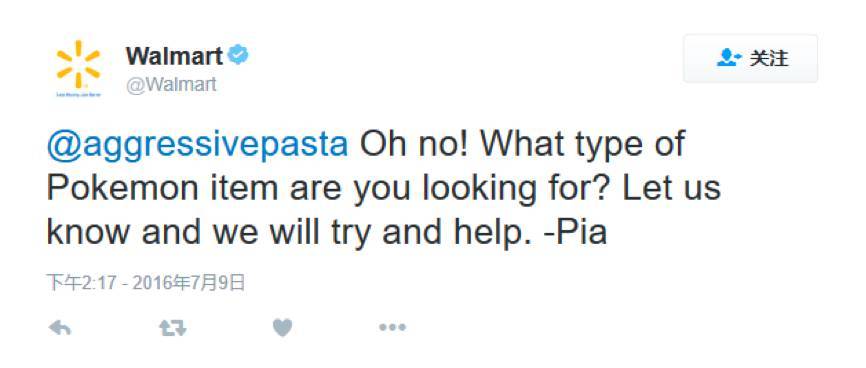This screenshot has width=866, height=368.
Task: Click the 'Pokemon item are you looking for?' line
Action: click(x=329, y=189)
